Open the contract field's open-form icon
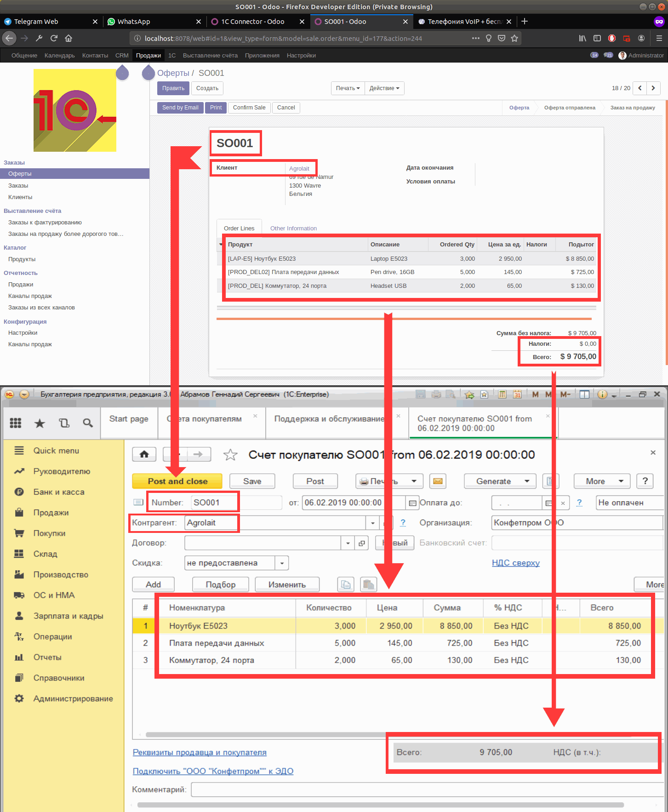 click(x=362, y=543)
